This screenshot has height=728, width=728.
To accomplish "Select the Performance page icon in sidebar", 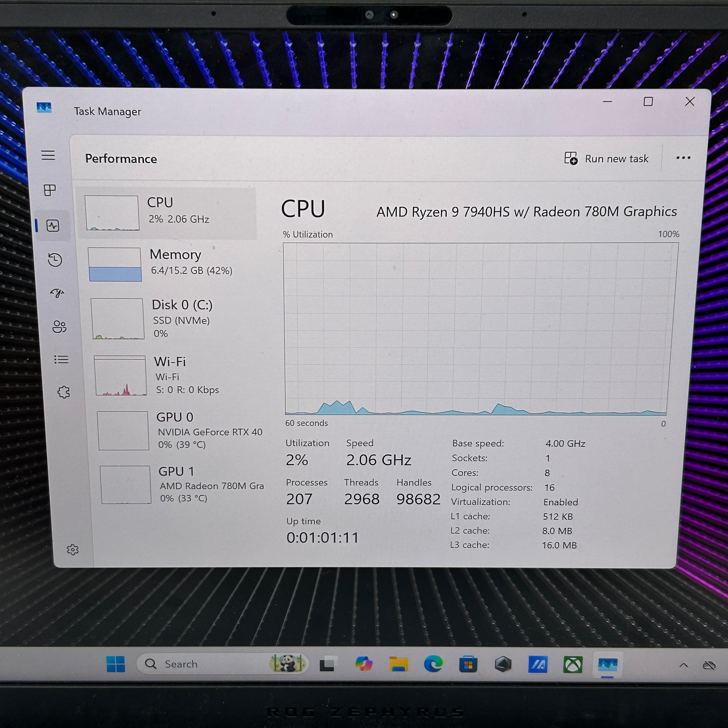I will point(53,226).
